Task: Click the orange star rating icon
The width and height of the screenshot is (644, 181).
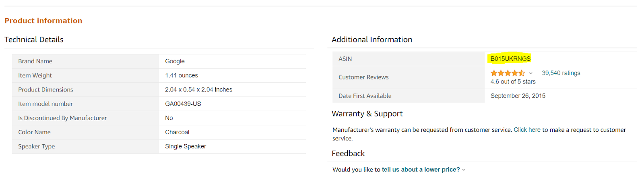Action: click(507, 73)
